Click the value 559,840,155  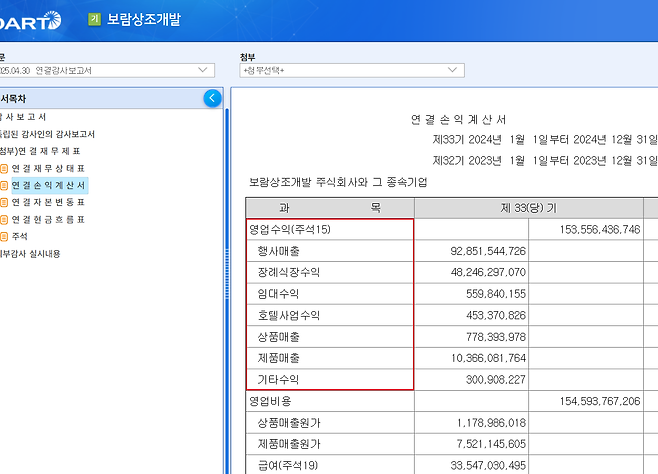point(496,294)
